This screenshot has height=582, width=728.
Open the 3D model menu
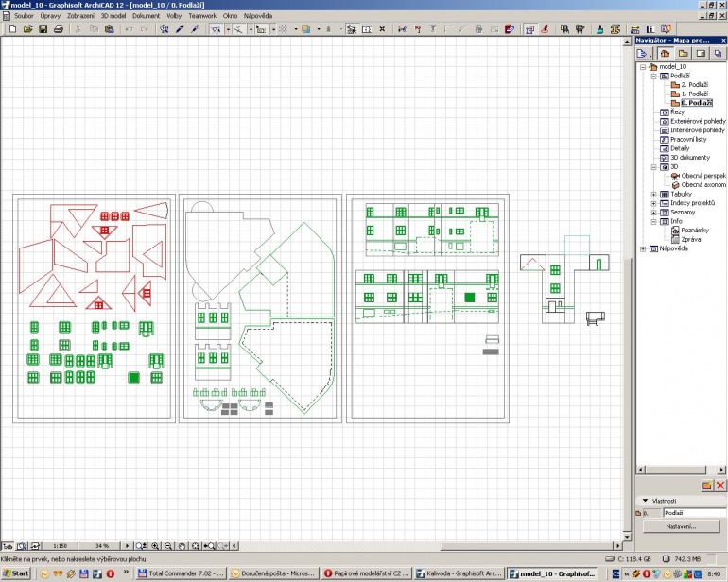click(x=113, y=16)
